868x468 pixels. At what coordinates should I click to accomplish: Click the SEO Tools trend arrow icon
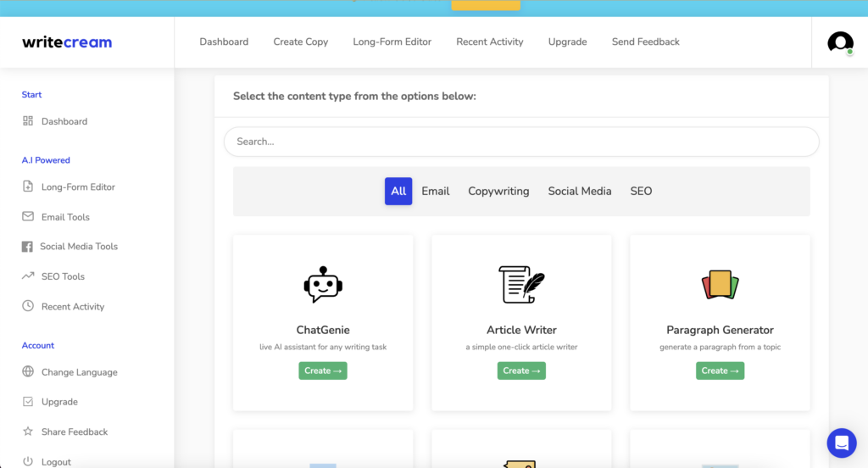28,276
